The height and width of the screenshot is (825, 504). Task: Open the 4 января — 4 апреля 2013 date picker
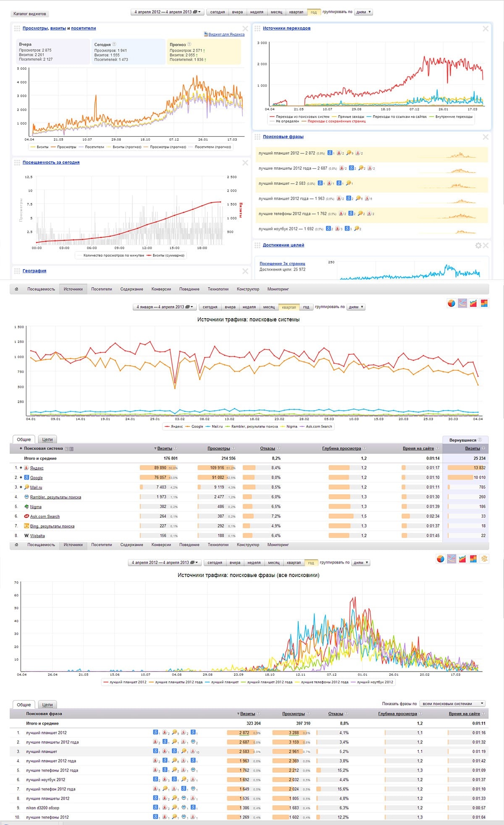coord(165,307)
